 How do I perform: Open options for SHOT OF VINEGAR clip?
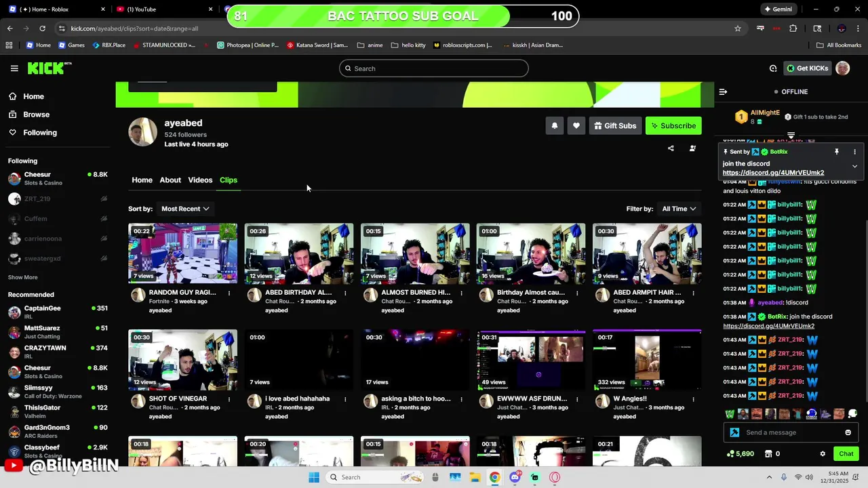pos(229,399)
